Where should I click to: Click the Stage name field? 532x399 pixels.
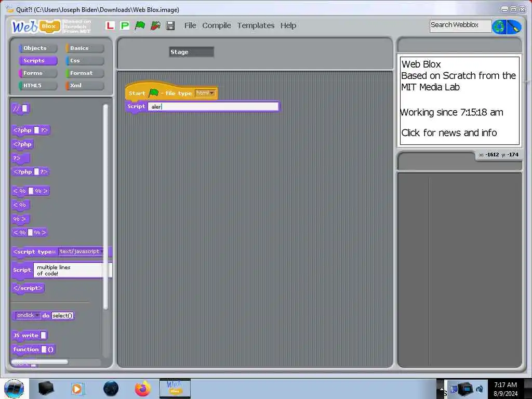tap(191, 52)
